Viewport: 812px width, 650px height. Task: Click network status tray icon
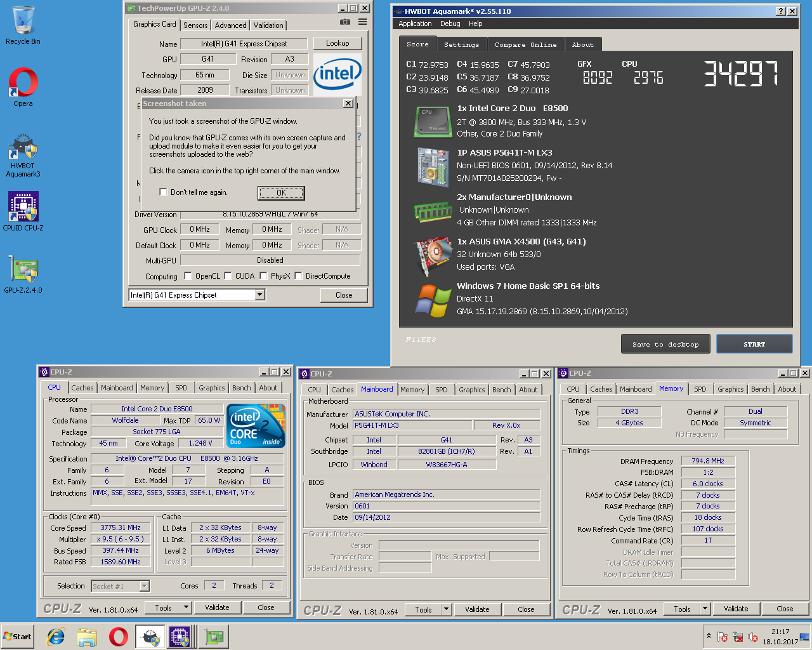[x=738, y=637]
